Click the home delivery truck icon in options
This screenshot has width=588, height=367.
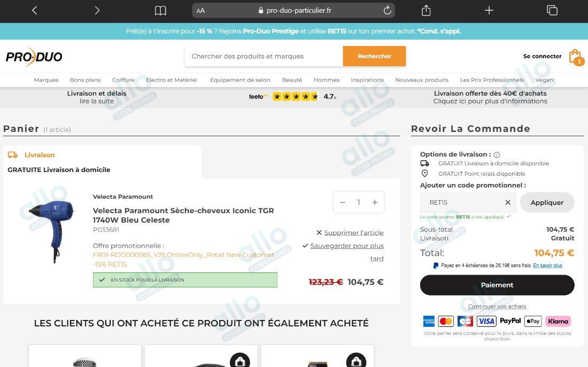pos(424,163)
